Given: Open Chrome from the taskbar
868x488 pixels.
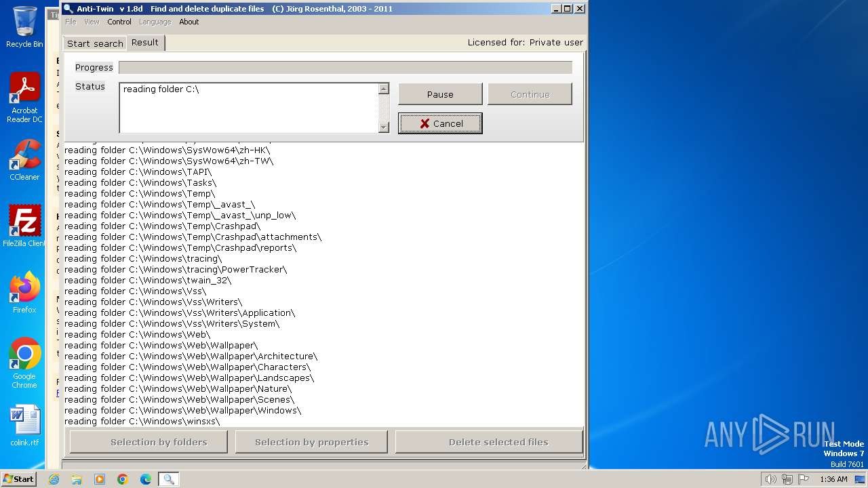Looking at the screenshot, I should pos(123,479).
